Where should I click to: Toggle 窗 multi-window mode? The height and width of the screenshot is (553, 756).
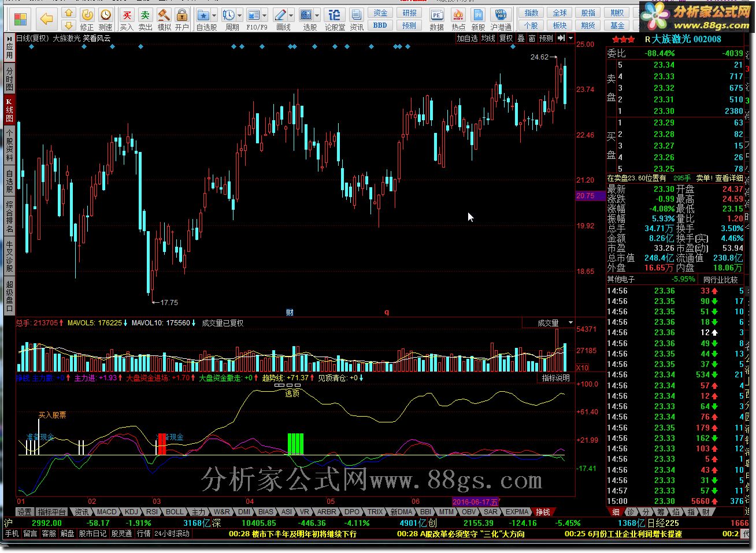click(x=532, y=38)
